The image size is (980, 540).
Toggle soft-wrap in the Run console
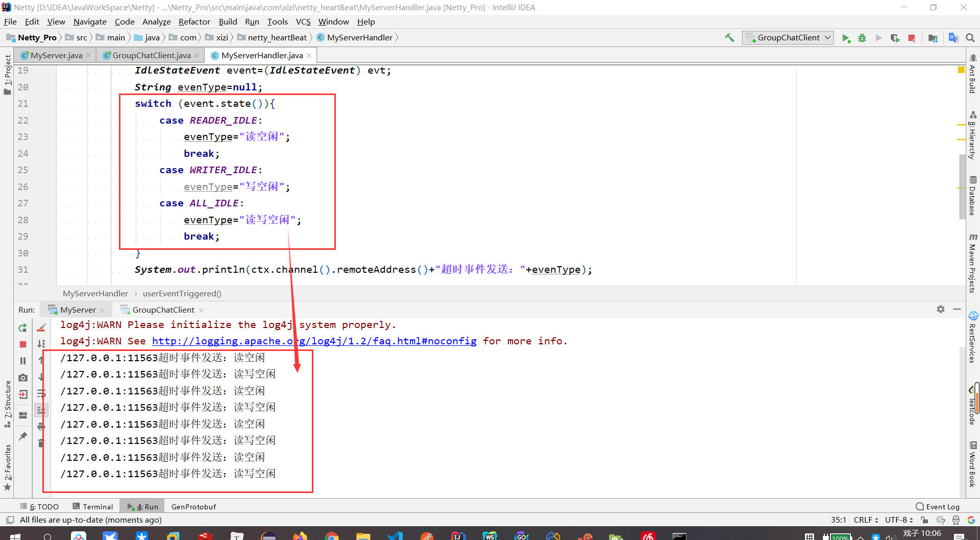[41, 393]
